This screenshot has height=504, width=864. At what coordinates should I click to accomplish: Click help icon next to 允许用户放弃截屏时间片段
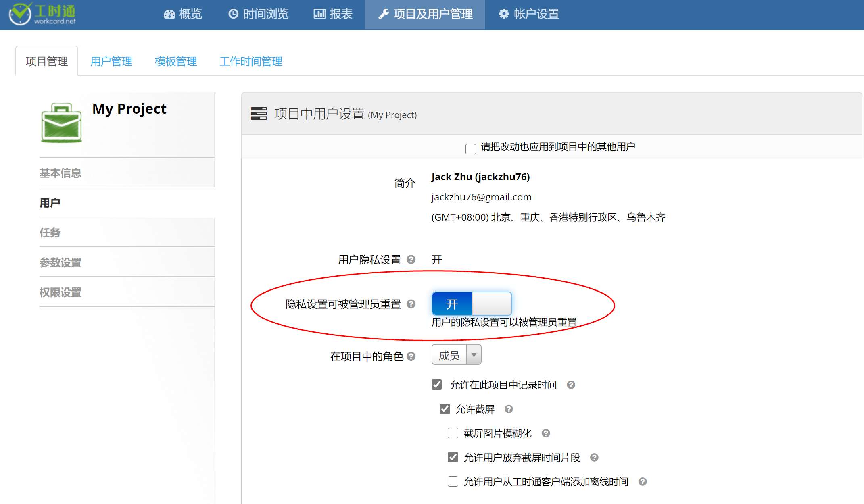coord(594,458)
